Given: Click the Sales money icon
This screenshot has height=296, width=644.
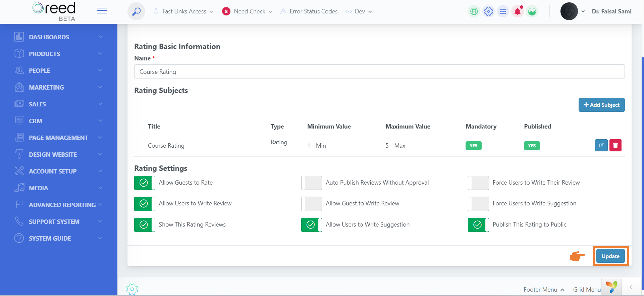Looking at the screenshot, I should point(19,104).
